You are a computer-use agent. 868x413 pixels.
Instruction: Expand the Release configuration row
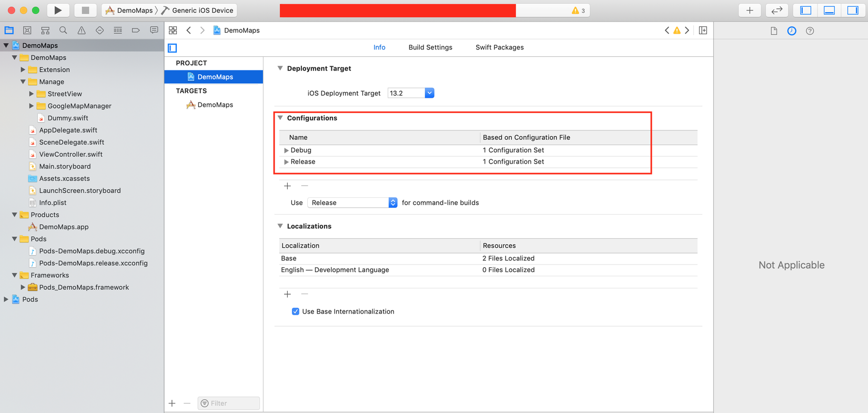tap(286, 162)
